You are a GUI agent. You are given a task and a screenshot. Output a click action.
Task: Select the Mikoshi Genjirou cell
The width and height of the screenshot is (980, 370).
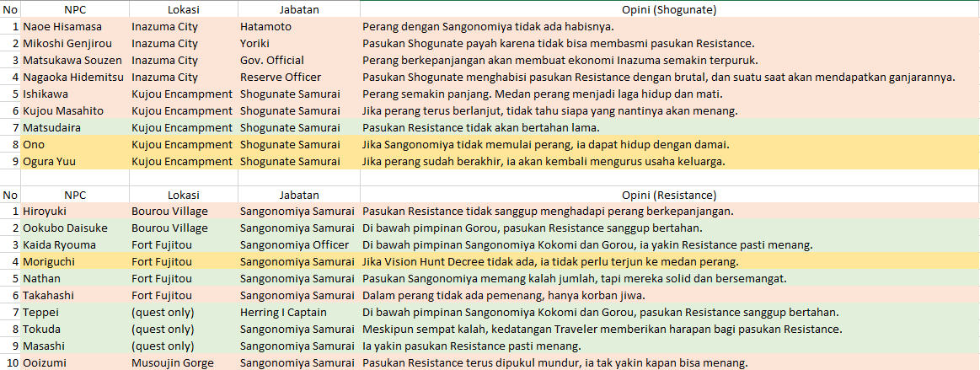(x=74, y=43)
